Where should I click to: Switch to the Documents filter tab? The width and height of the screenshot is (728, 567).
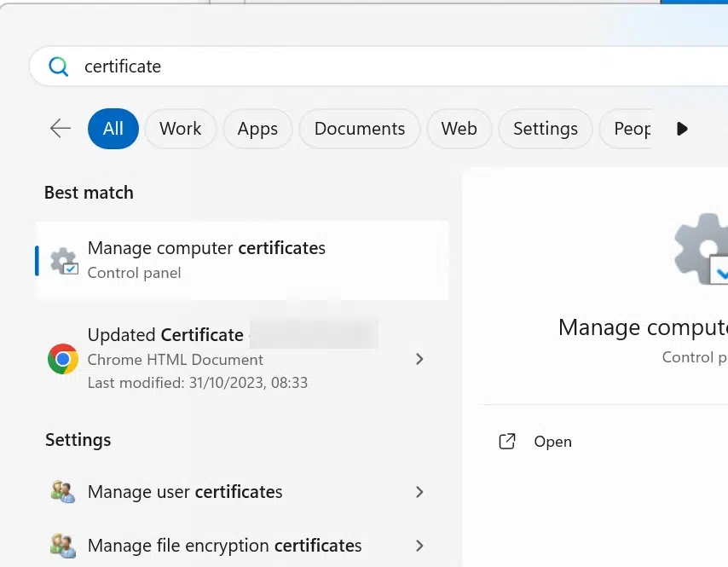(x=360, y=129)
